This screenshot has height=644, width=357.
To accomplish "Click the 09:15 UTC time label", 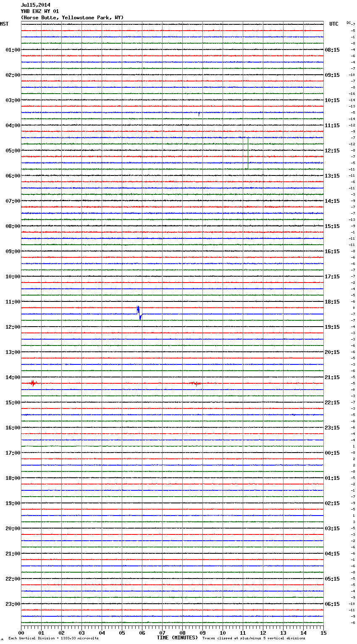I will [332, 75].
